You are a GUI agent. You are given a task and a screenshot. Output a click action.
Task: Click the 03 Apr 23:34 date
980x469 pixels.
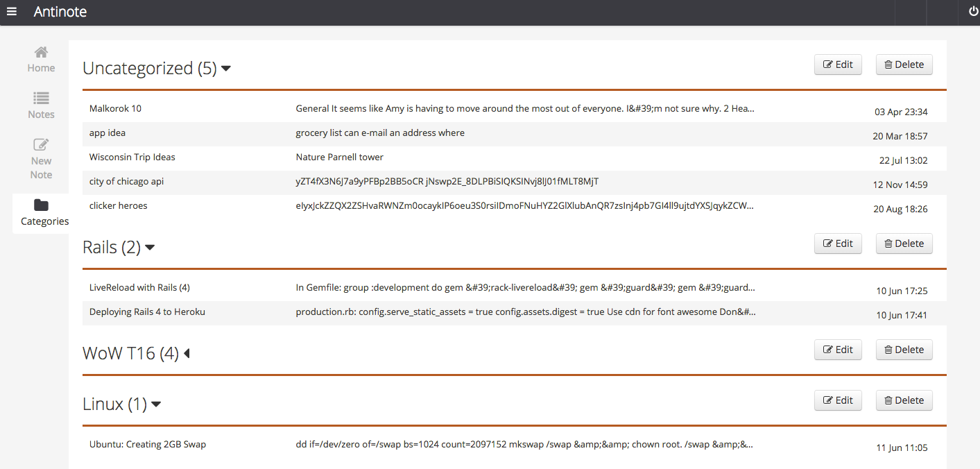(x=901, y=112)
